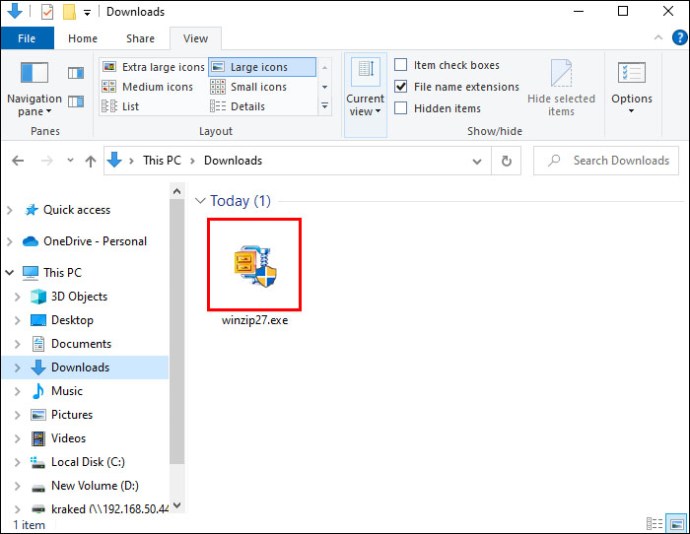Enable Hidden items checkbox
The height and width of the screenshot is (534, 690).
(x=400, y=108)
